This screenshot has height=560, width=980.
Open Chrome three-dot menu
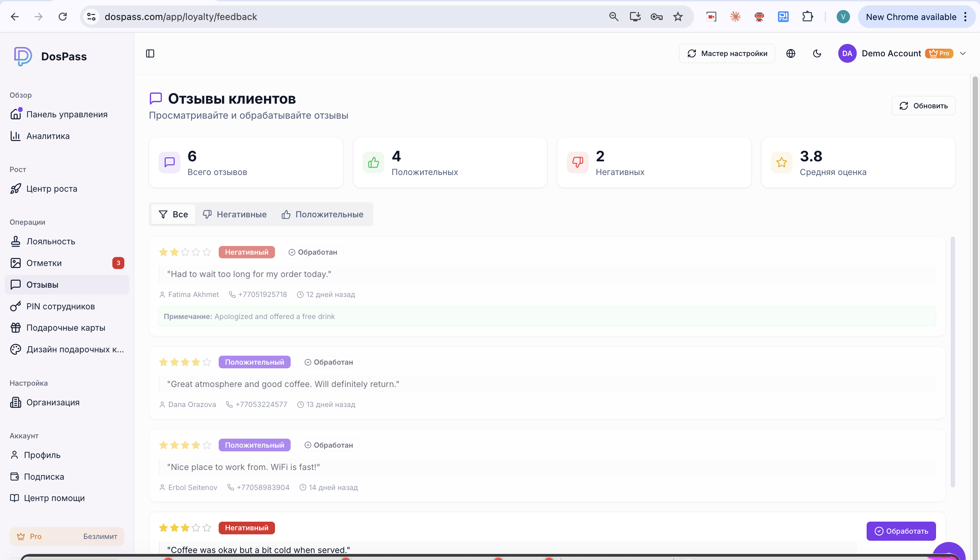click(965, 17)
